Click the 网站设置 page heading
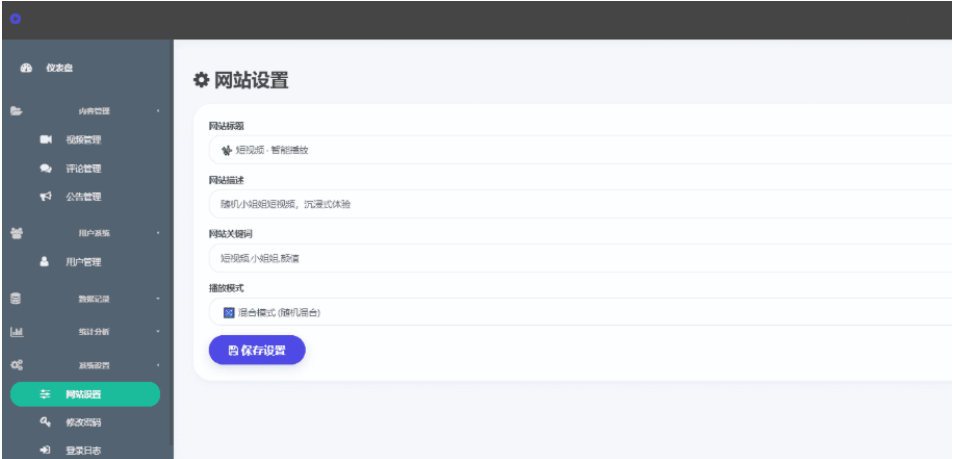Viewport: 953px width, 459px height. tap(241, 80)
